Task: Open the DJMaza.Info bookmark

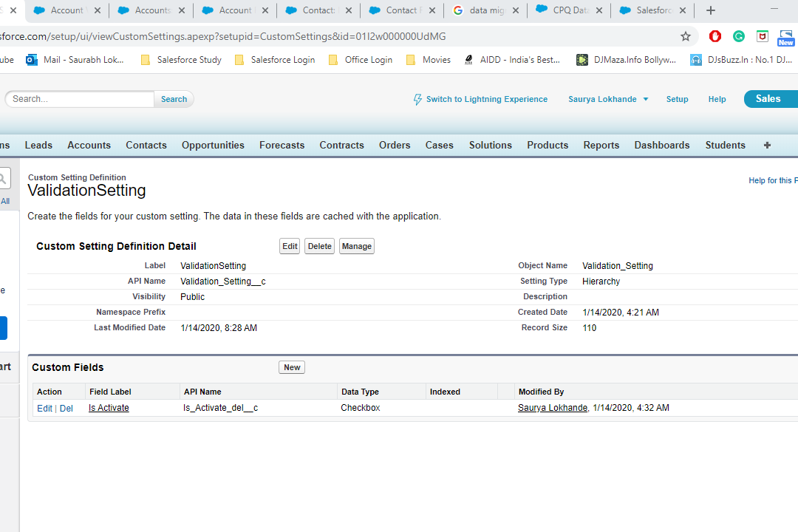Action: tap(626, 60)
